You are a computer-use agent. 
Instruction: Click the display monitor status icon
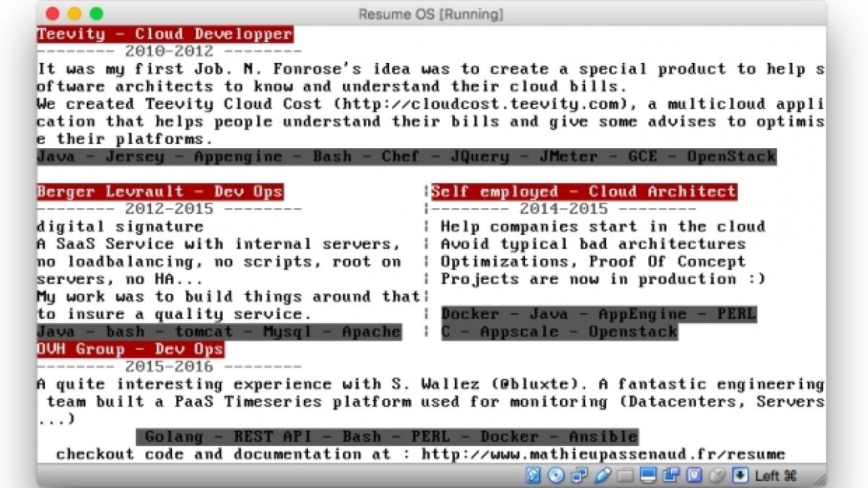(x=647, y=475)
